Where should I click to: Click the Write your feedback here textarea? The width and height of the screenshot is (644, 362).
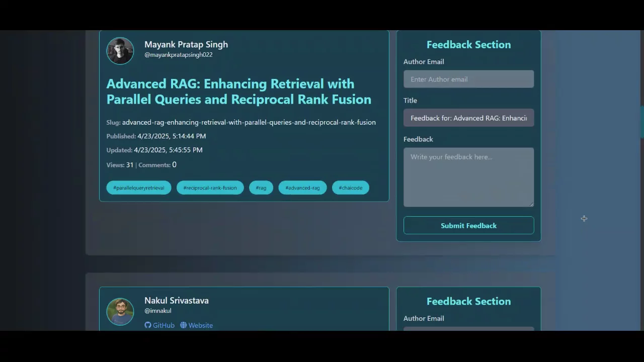tap(468, 177)
